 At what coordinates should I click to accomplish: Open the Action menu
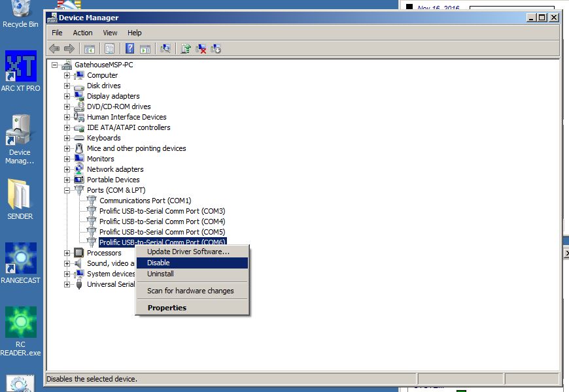click(x=83, y=33)
